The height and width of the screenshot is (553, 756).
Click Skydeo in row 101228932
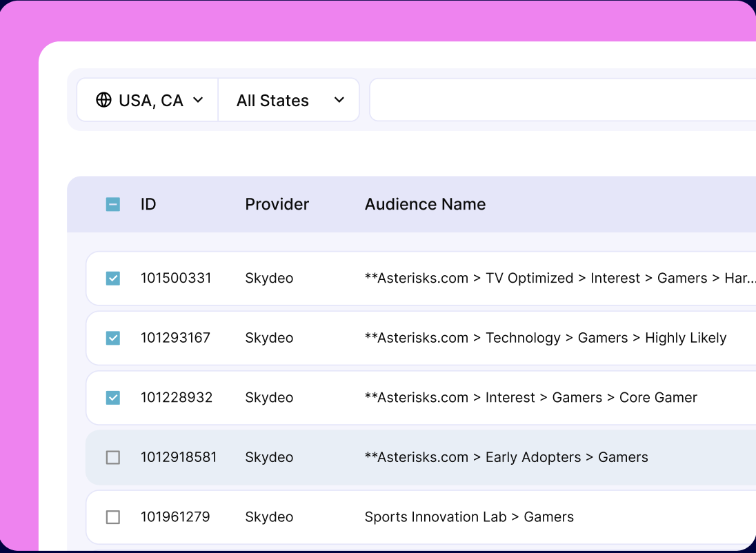(269, 398)
